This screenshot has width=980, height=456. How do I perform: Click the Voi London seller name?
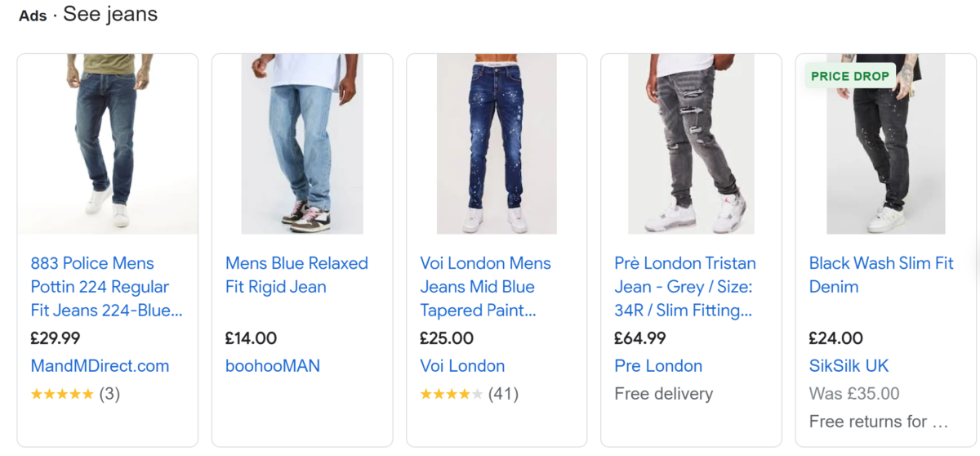tap(462, 366)
